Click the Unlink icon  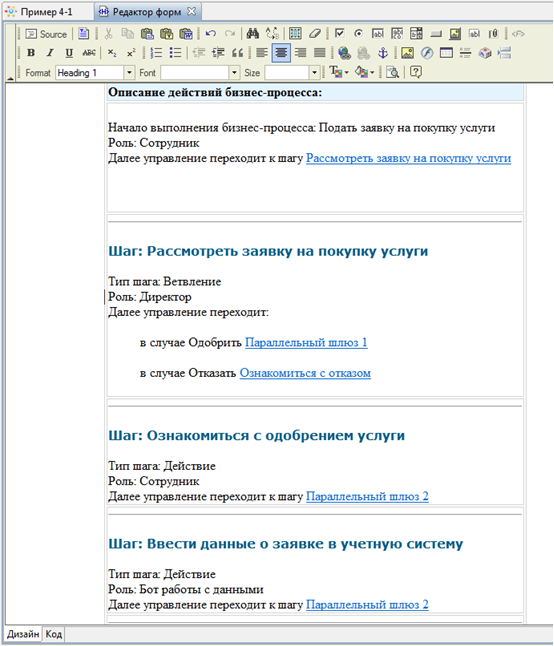click(364, 53)
